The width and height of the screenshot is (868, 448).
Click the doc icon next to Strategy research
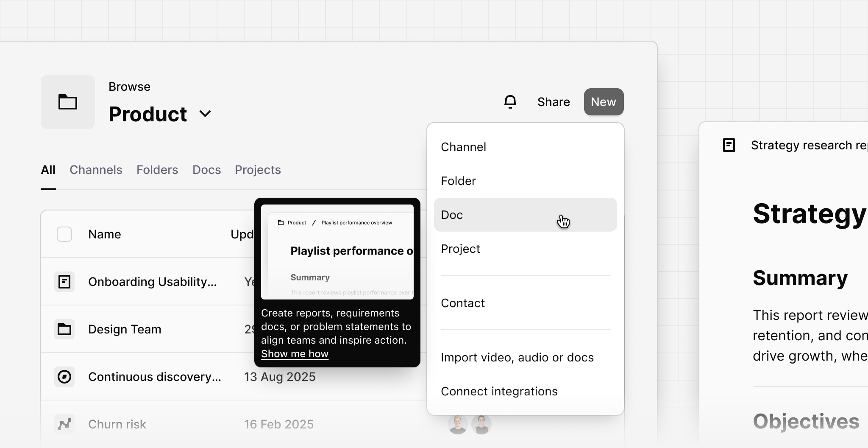(729, 145)
